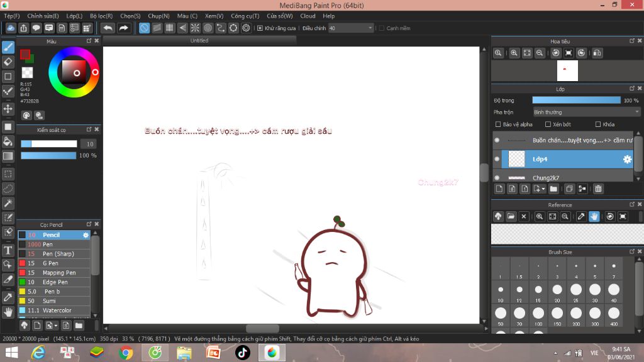Open the Tệp(F) menu
The width and height of the screenshot is (644, 362).
click(12, 16)
